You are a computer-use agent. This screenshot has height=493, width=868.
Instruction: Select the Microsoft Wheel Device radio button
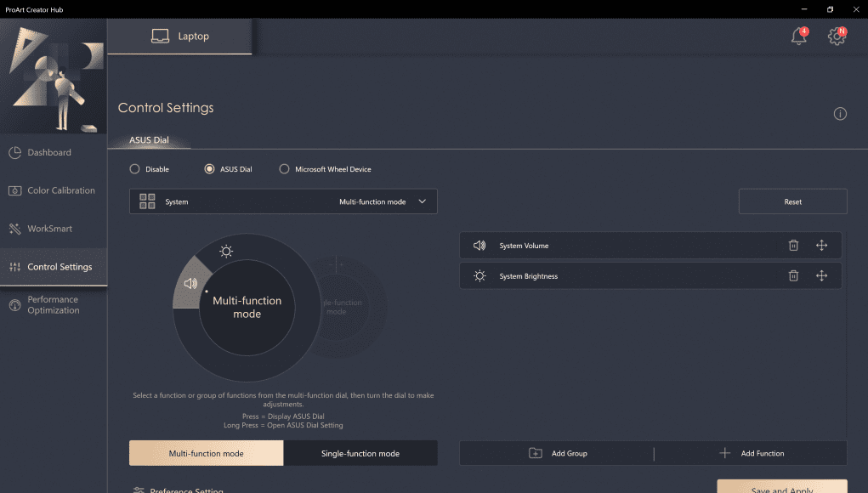(x=284, y=169)
